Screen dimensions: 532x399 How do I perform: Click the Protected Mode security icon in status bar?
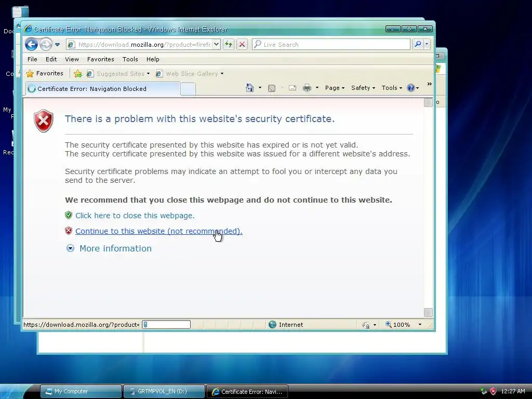click(366, 325)
